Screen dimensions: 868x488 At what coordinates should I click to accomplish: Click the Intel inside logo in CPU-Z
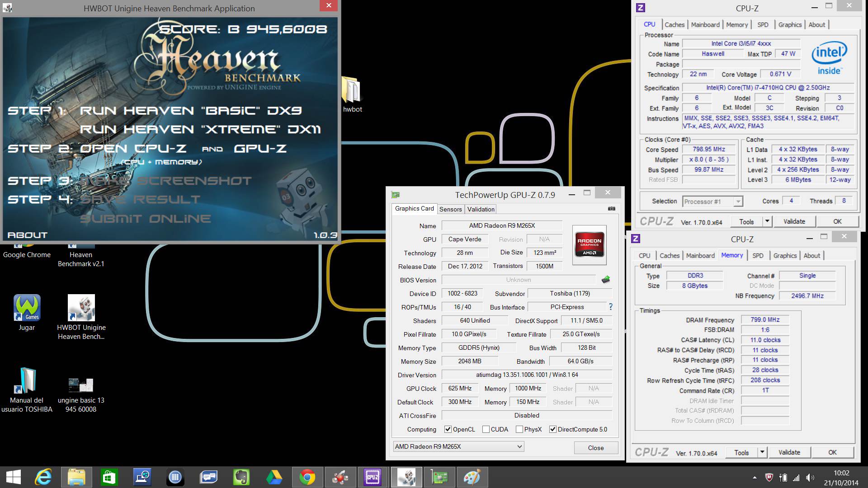point(829,59)
